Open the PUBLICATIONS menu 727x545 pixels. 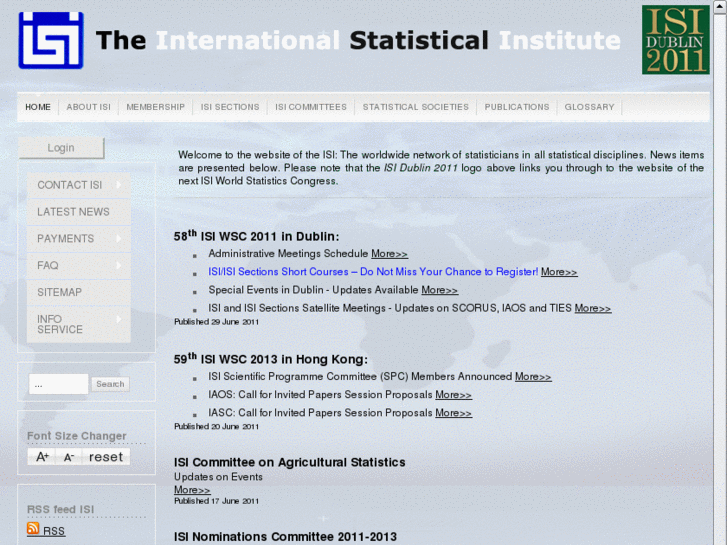(517, 107)
